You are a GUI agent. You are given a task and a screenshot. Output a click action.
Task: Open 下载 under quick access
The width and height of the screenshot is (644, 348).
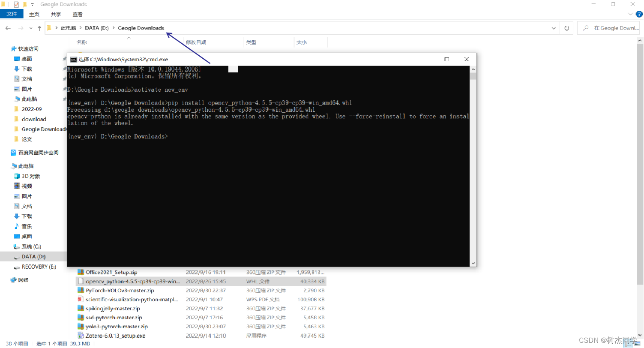(27, 69)
